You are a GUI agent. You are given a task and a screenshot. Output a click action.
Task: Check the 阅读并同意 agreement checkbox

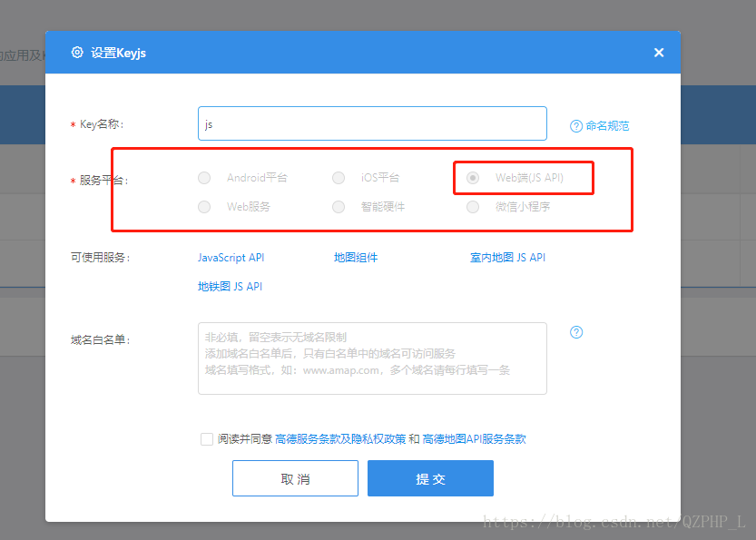207,438
